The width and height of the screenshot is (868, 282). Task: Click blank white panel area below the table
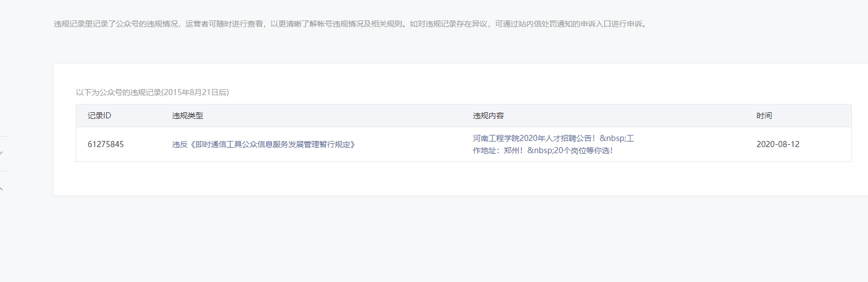pos(442,179)
